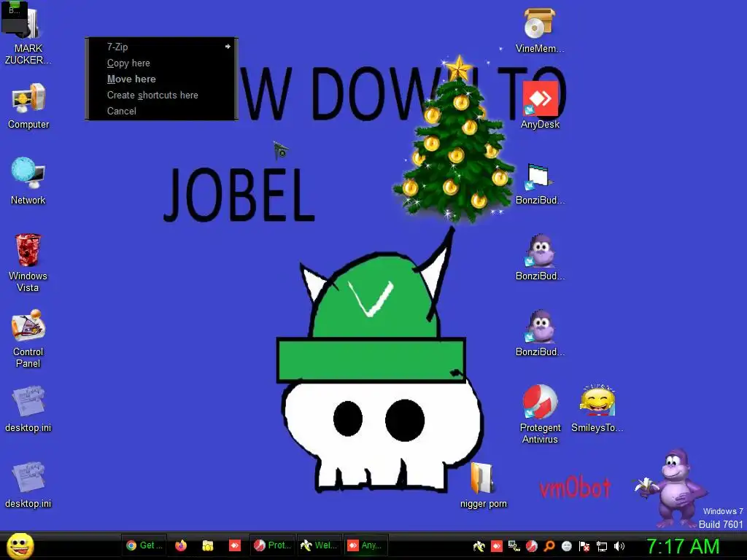
Task: Open the Firefox taskbar icon
Action: pos(181,545)
